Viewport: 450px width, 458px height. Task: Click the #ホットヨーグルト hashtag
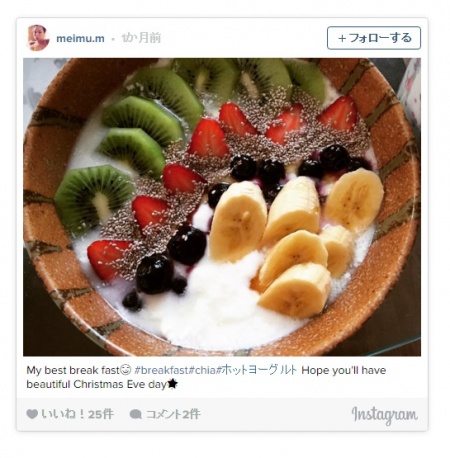pos(256,370)
